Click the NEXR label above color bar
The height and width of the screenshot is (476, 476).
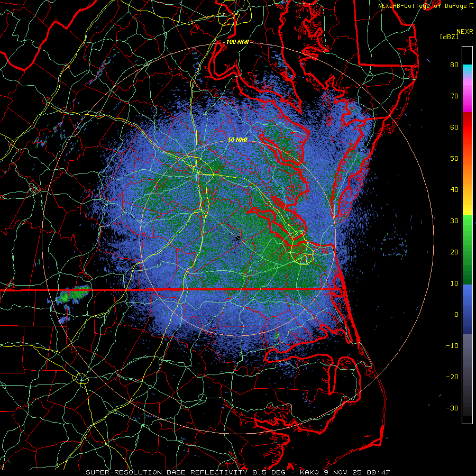click(465, 32)
